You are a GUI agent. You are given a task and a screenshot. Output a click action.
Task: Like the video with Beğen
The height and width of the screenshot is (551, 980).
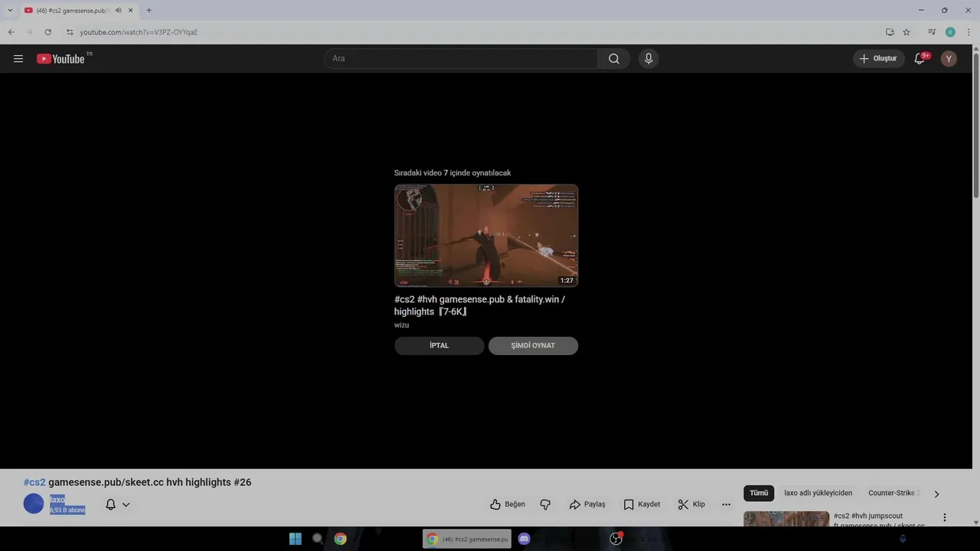tap(508, 504)
